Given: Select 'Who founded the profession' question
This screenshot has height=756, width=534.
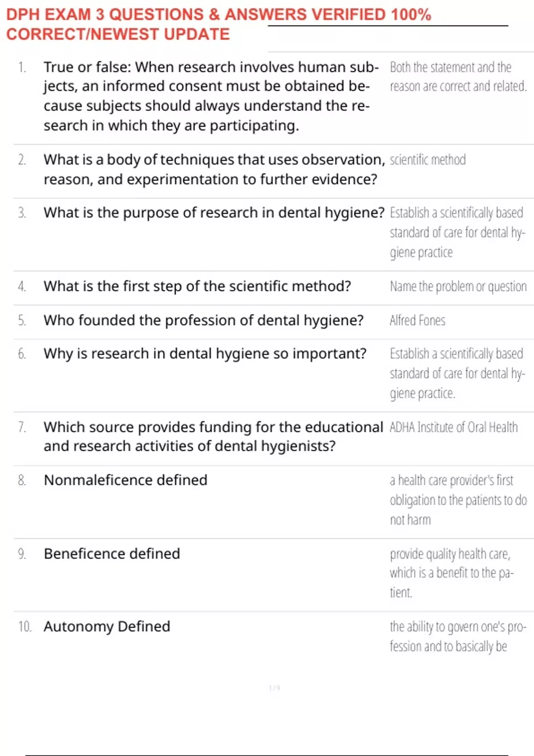Looking at the screenshot, I should pyautogui.click(x=203, y=320).
